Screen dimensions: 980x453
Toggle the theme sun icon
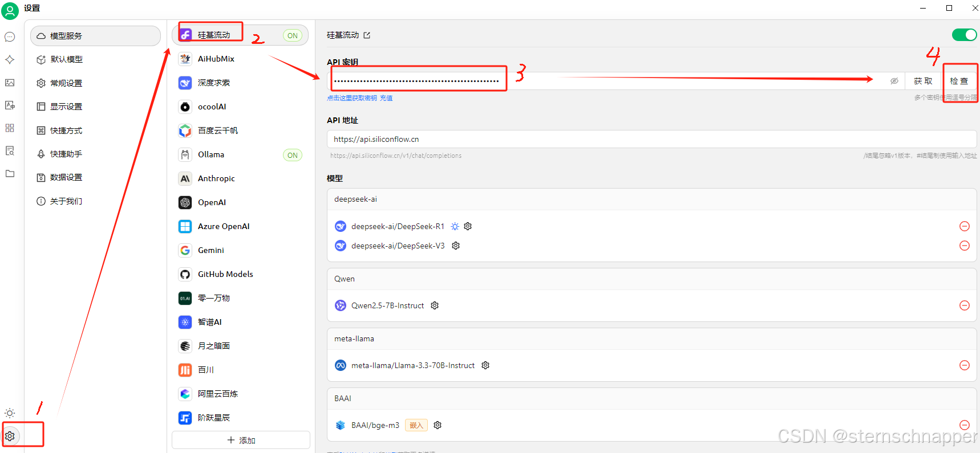pos(10,413)
